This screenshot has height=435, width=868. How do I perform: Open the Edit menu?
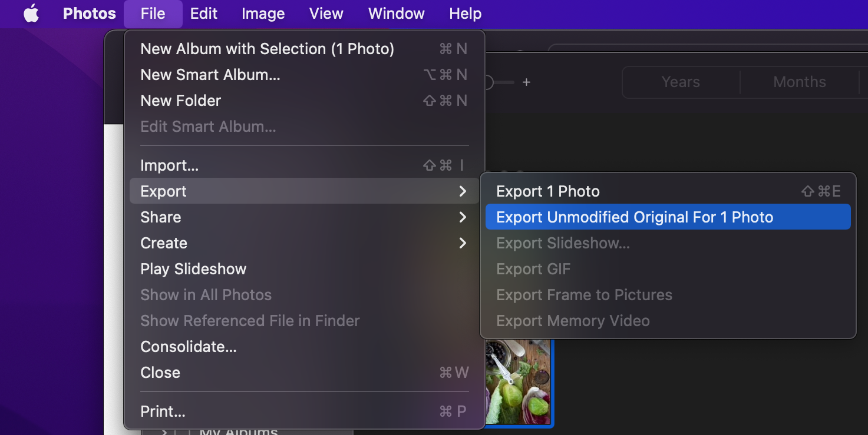tap(204, 14)
